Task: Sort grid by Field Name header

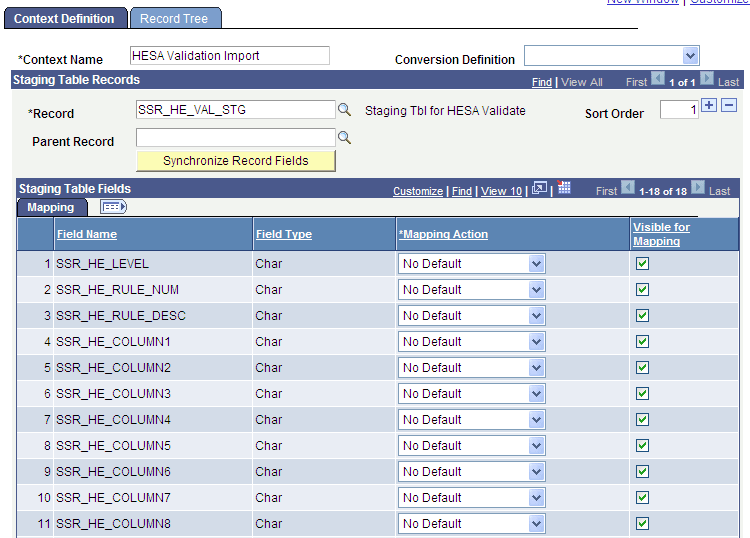Action: pyautogui.click(x=87, y=234)
